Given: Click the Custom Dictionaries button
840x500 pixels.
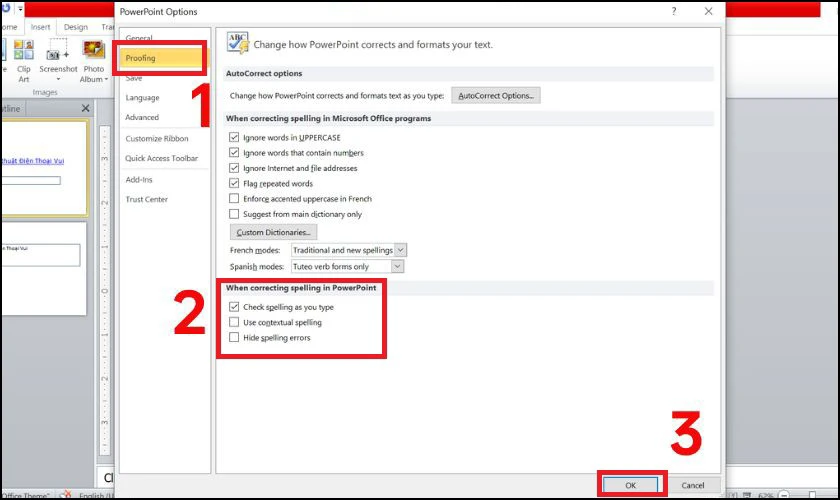Looking at the screenshot, I should (x=273, y=232).
